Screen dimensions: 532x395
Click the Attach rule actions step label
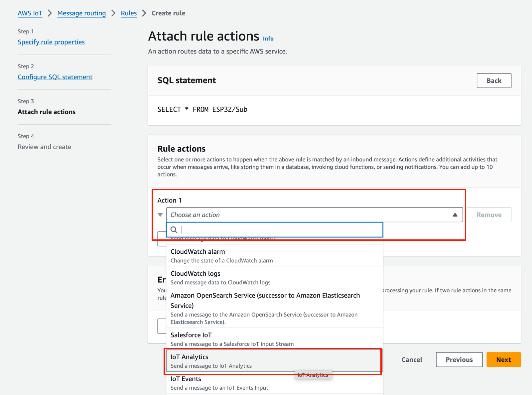click(x=47, y=112)
